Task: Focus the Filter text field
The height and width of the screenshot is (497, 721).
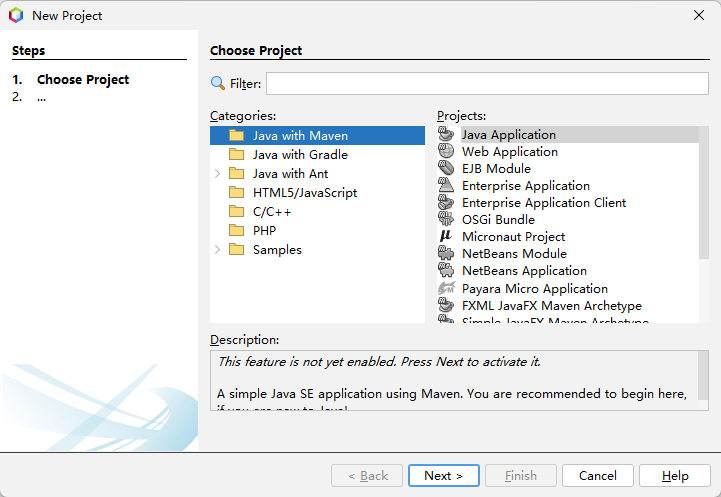Action: point(487,83)
